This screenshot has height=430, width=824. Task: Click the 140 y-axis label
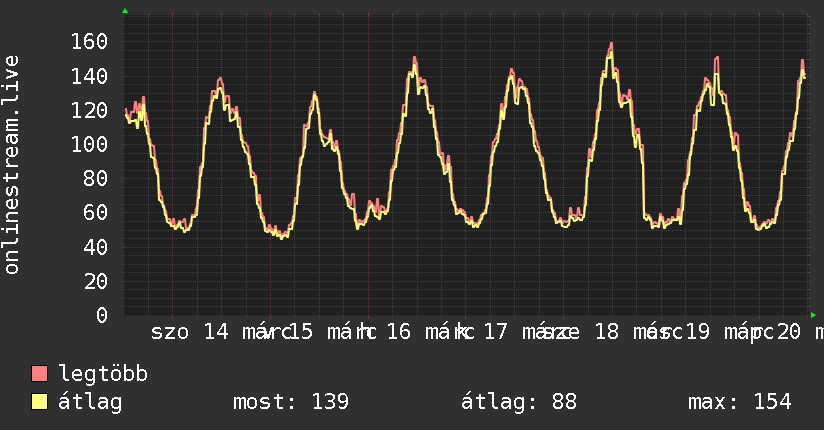point(89,76)
